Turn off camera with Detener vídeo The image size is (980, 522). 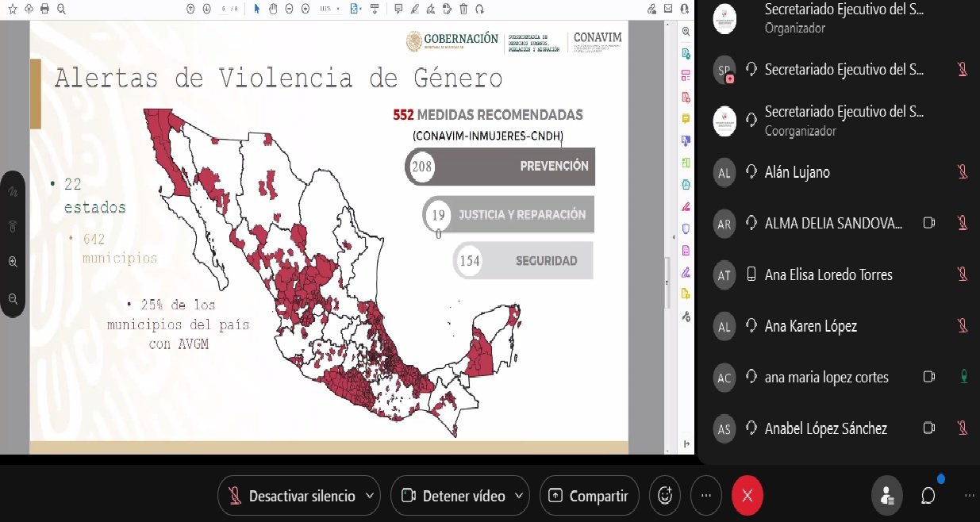click(453, 496)
